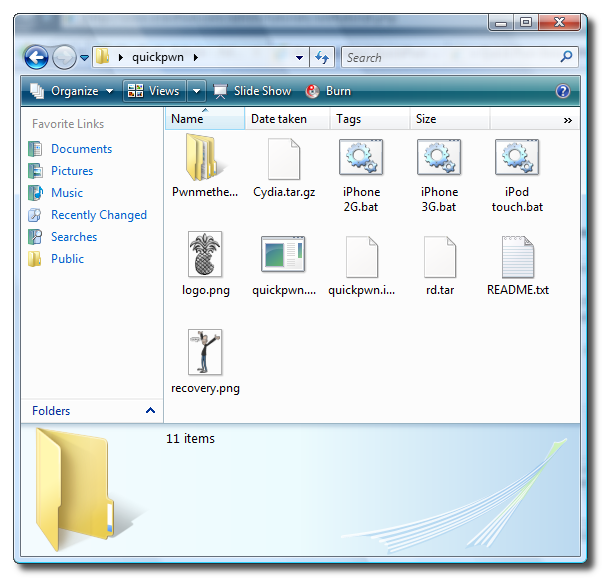Minimize the quickpwn window
Image resolution: width=602 pixels, height=578 pixels.
pos(501,23)
